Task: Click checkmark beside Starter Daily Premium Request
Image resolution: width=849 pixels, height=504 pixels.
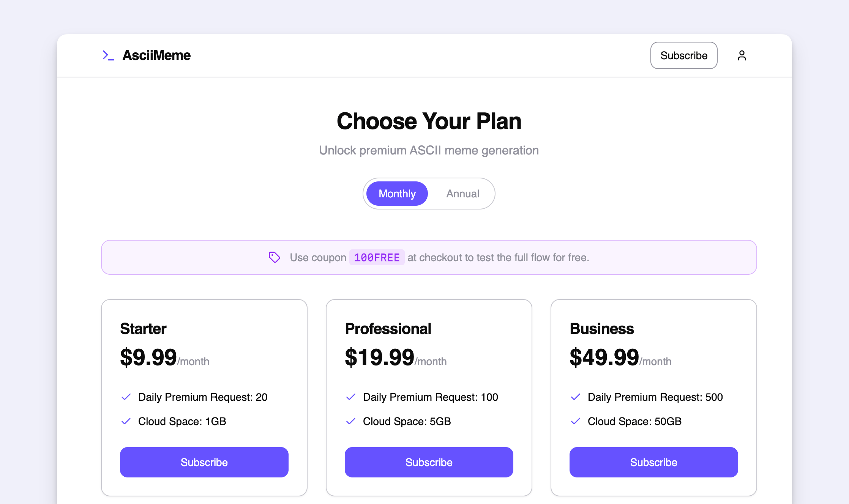Action: pyautogui.click(x=126, y=397)
